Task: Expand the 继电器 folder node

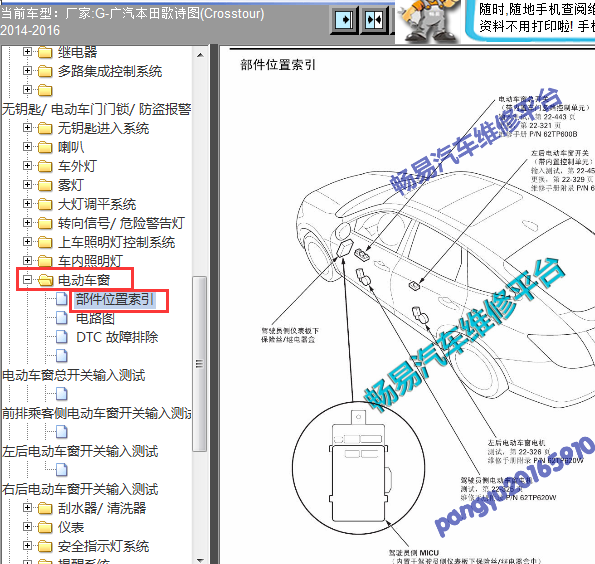Action: [27, 51]
